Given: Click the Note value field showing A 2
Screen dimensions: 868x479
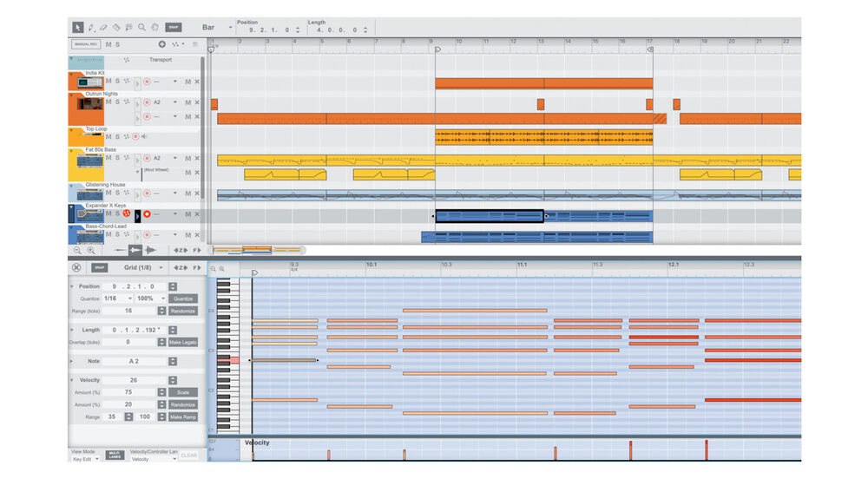Looking at the screenshot, I should (x=134, y=361).
